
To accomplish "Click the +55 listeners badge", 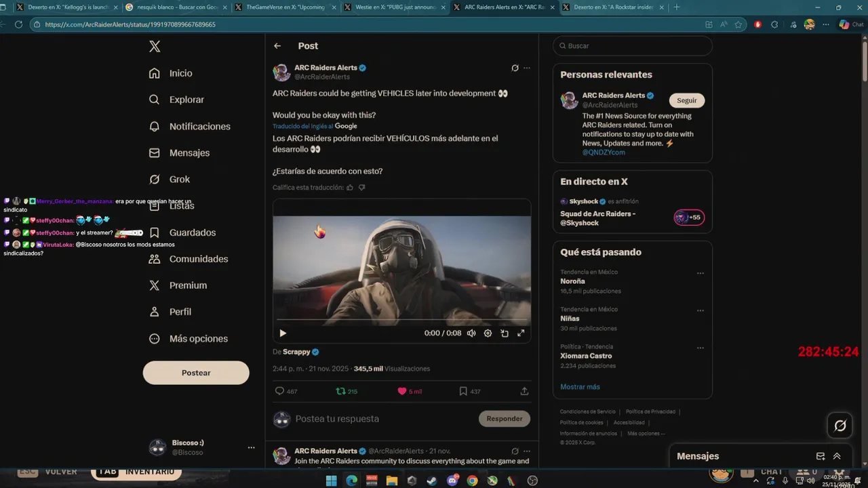I will tap(689, 218).
